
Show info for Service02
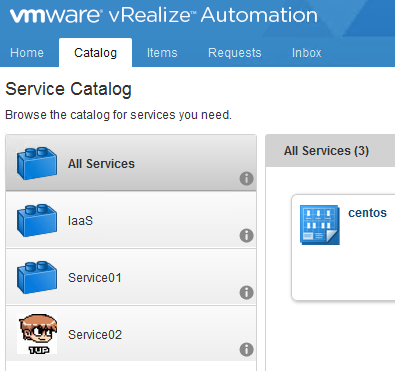click(x=246, y=350)
